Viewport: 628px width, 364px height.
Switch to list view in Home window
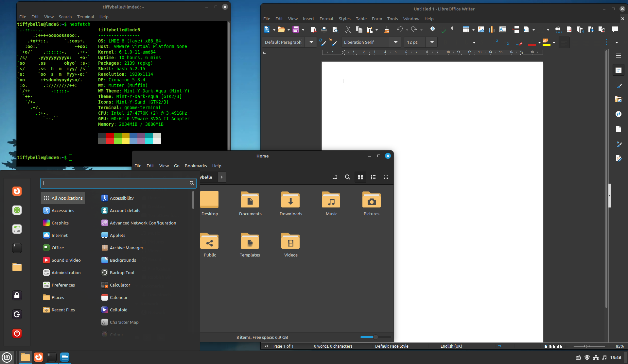tap(373, 177)
